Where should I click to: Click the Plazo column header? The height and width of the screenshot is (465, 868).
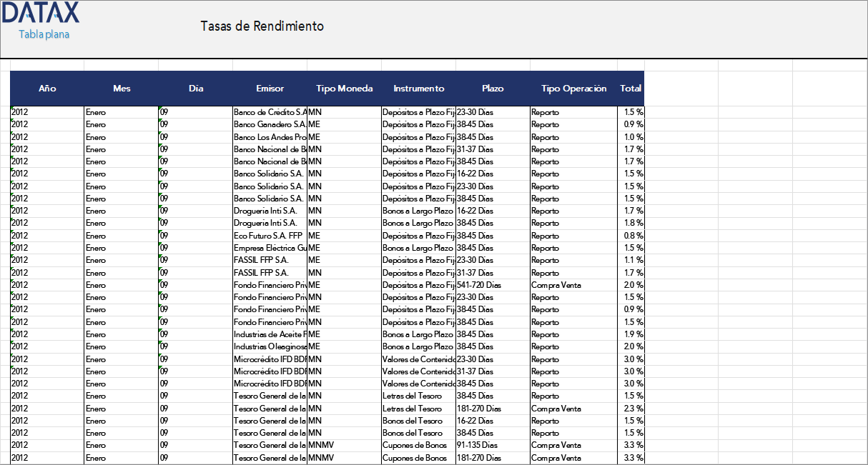click(492, 89)
